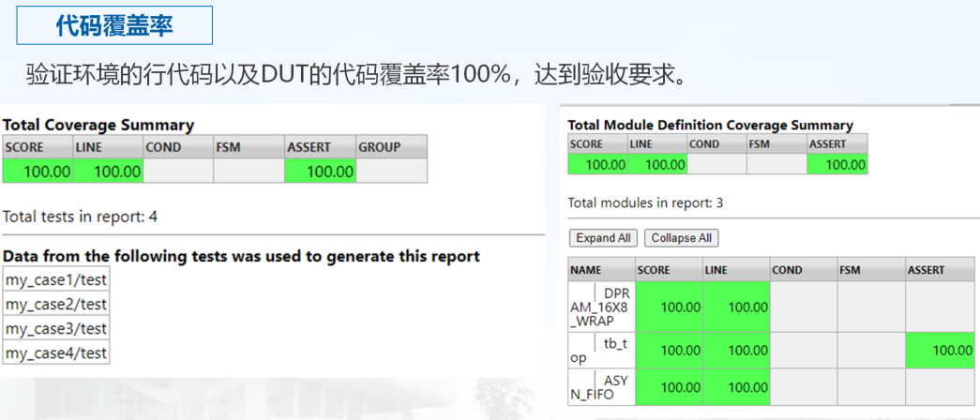Select the my_case4/test entry

click(x=55, y=352)
